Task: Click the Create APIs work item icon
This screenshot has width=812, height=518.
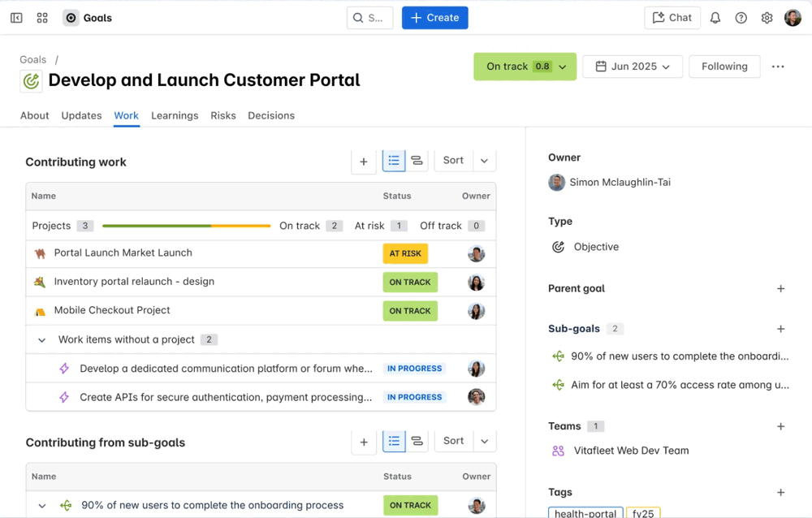Action: (x=64, y=397)
